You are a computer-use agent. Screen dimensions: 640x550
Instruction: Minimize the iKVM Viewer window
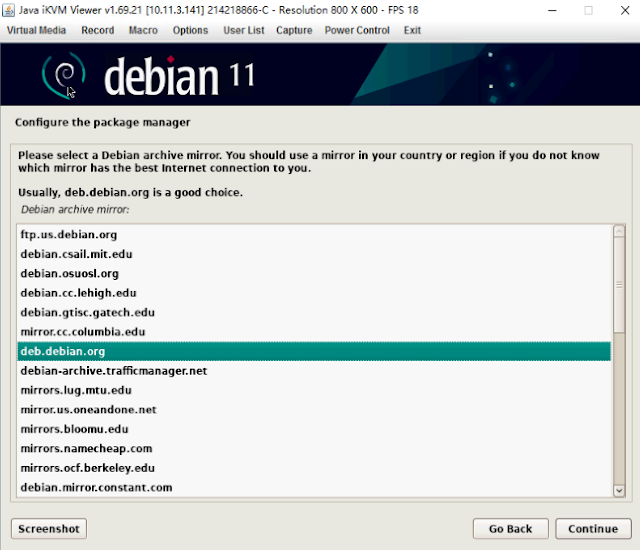coord(552,10)
